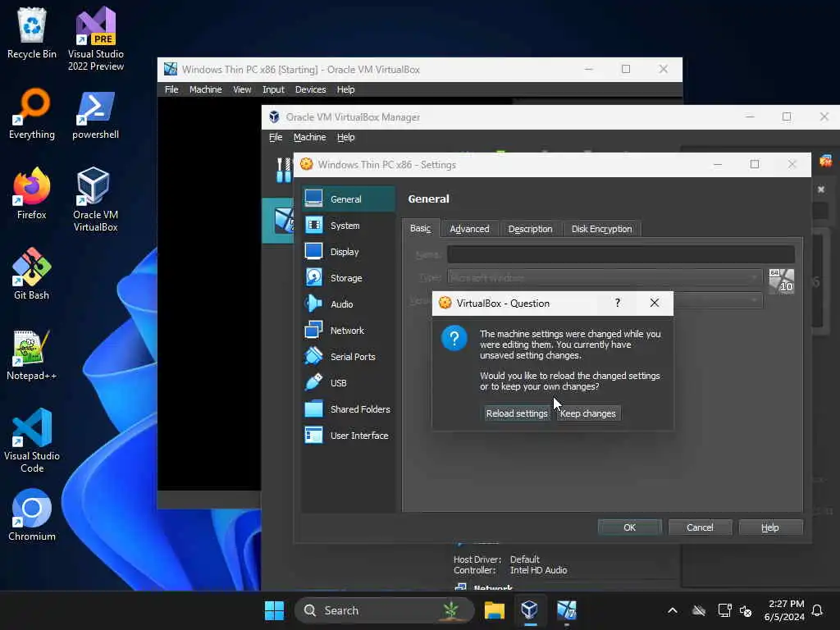
Task: Open Input menu in Windows Thin PC window
Action: tap(273, 89)
